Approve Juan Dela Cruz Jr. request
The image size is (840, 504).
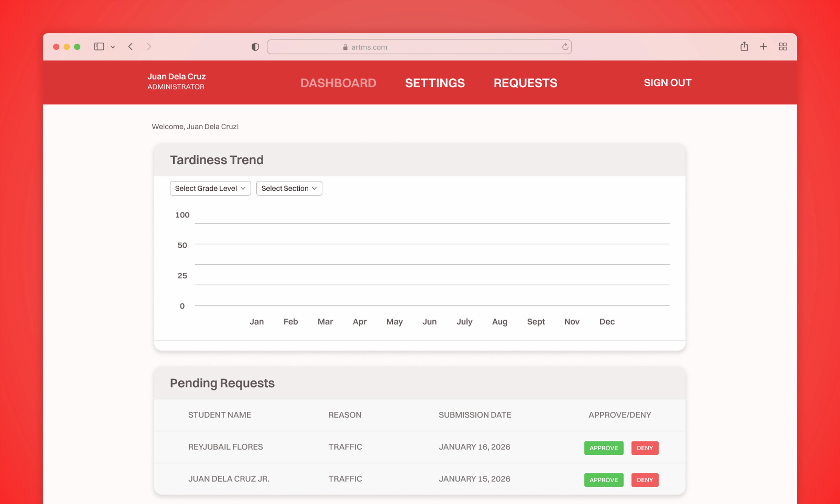[604, 480]
